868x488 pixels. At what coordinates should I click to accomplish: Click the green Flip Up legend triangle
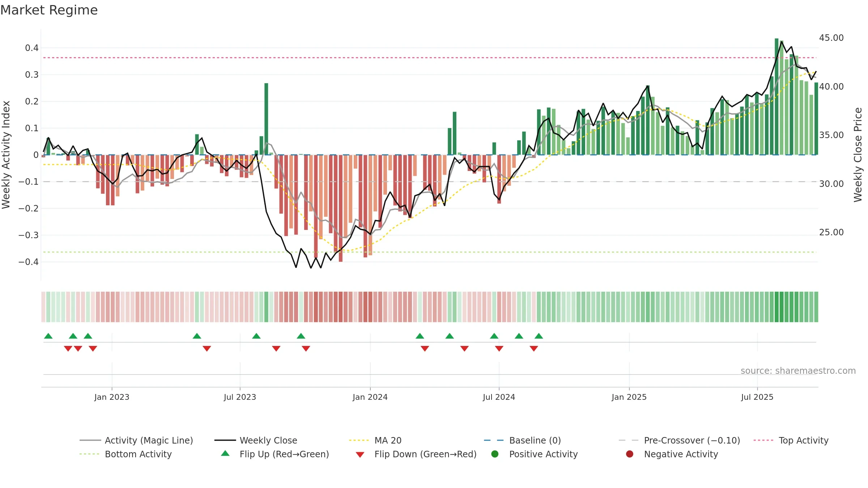pyautogui.click(x=225, y=453)
